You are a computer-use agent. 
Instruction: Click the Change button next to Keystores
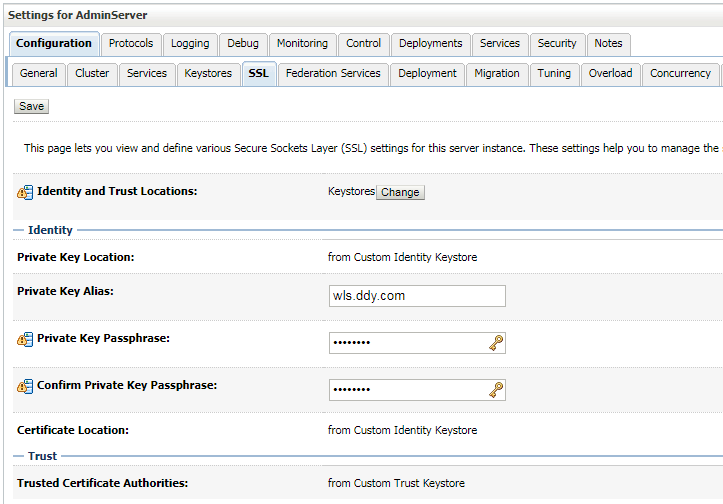coord(400,192)
